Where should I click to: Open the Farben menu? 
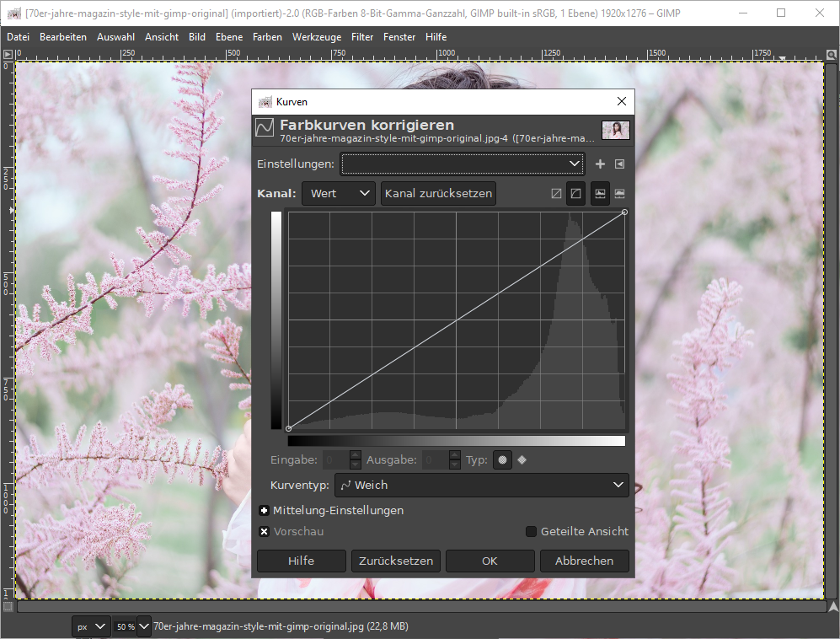point(267,37)
